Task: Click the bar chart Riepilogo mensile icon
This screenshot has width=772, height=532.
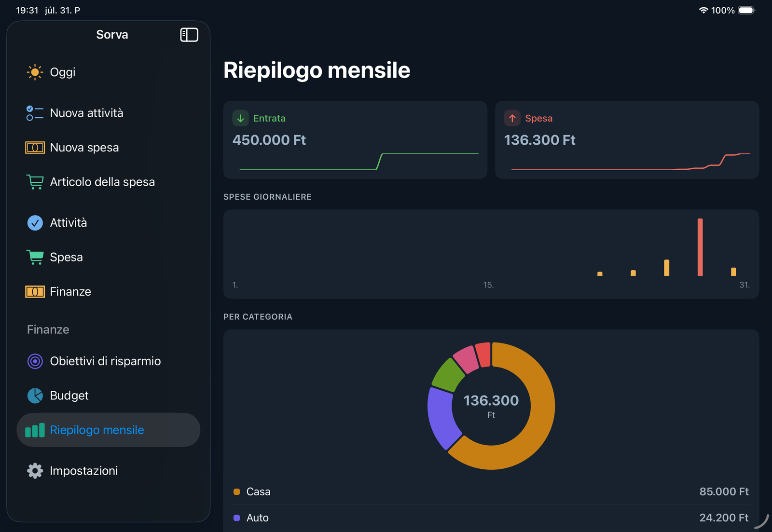Action: tap(35, 430)
